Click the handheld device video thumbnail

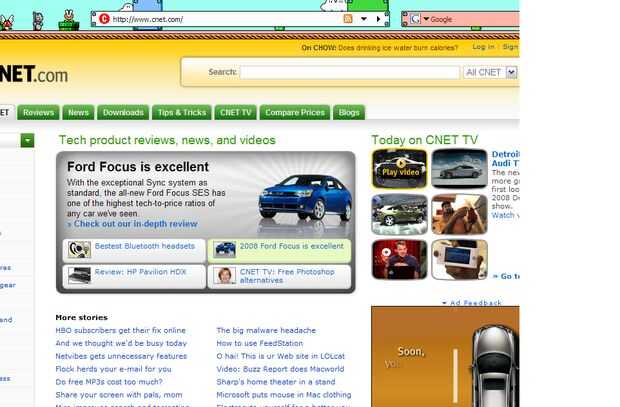click(x=459, y=260)
